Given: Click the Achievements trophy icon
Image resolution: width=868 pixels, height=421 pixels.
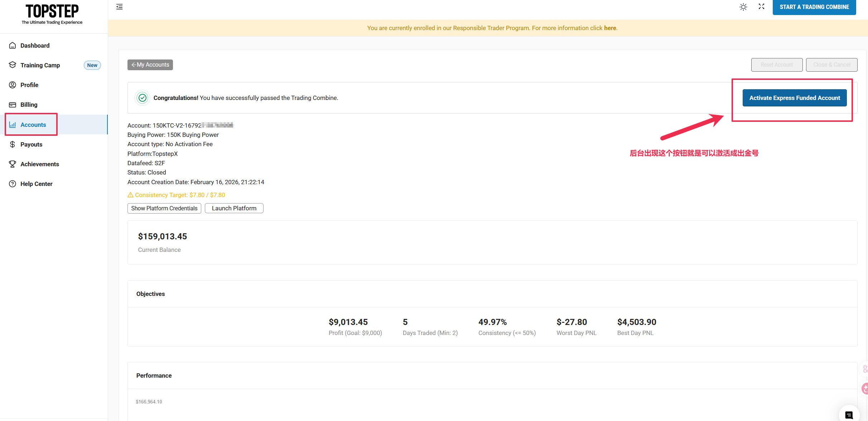Looking at the screenshot, I should [13, 164].
